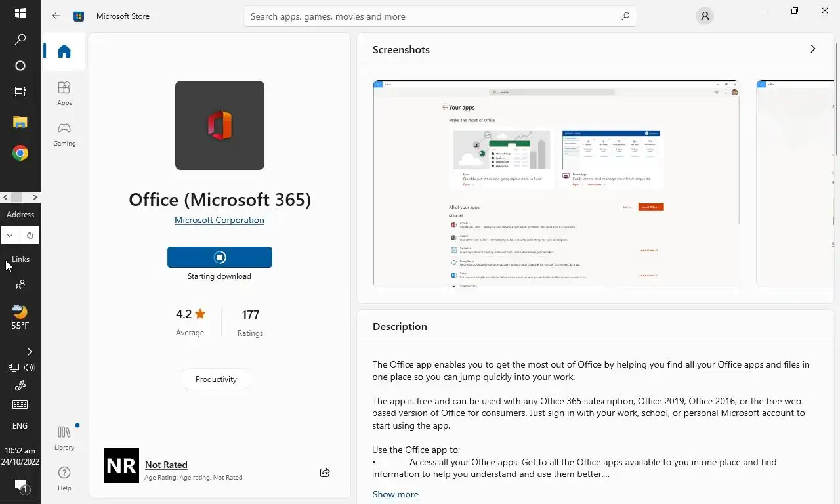Expand the Screenshots section with chevron

pos(812,49)
